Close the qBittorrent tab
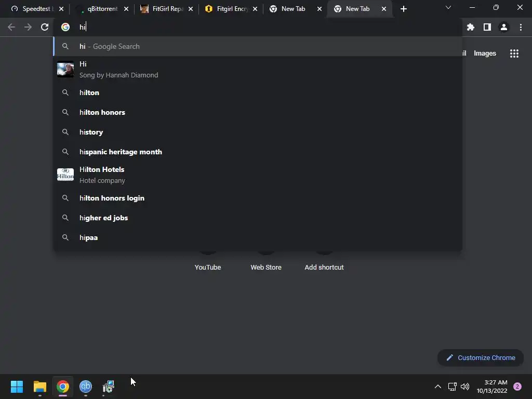 click(x=126, y=9)
